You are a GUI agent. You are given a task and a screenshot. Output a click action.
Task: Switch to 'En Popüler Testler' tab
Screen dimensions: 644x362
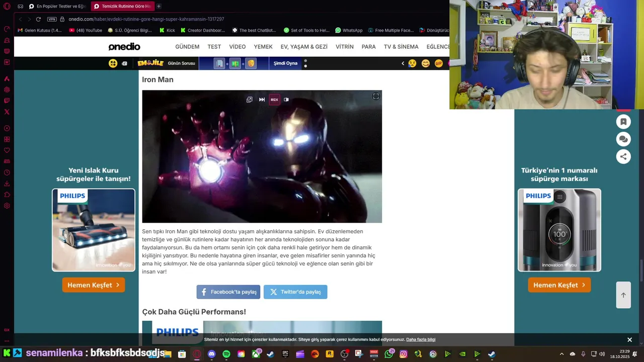(x=57, y=7)
